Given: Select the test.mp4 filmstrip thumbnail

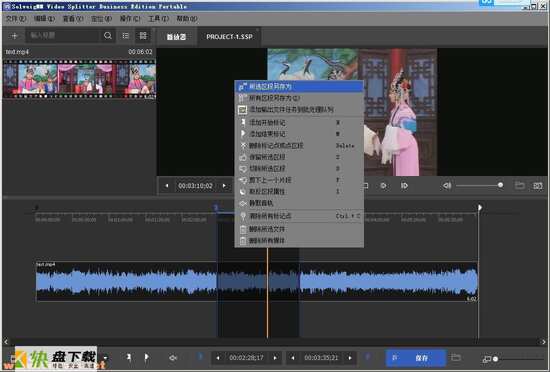Looking at the screenshot, I should 79,79.
